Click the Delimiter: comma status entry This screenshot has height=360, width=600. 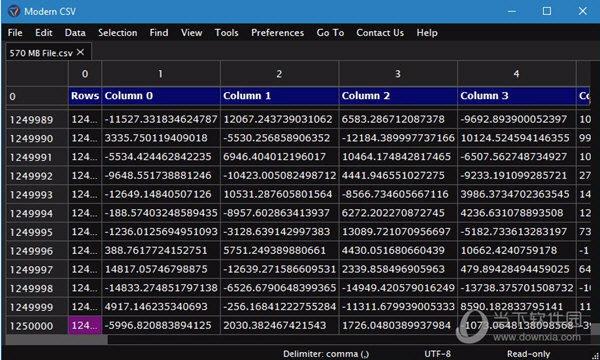click(326, 354)
